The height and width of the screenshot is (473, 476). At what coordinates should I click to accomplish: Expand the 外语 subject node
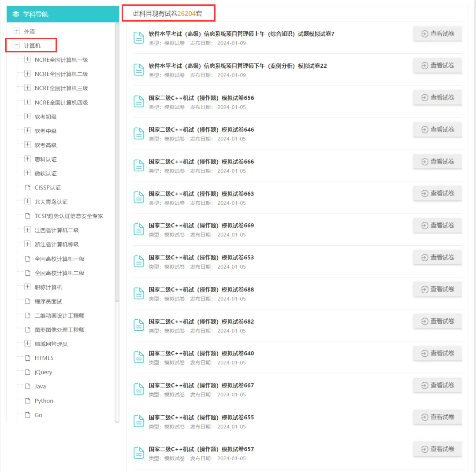17,31
